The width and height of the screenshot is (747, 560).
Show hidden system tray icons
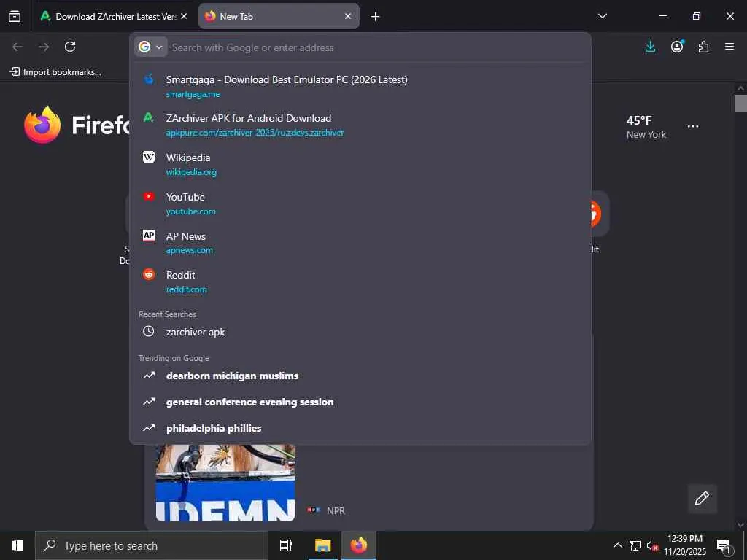[617, 545]
